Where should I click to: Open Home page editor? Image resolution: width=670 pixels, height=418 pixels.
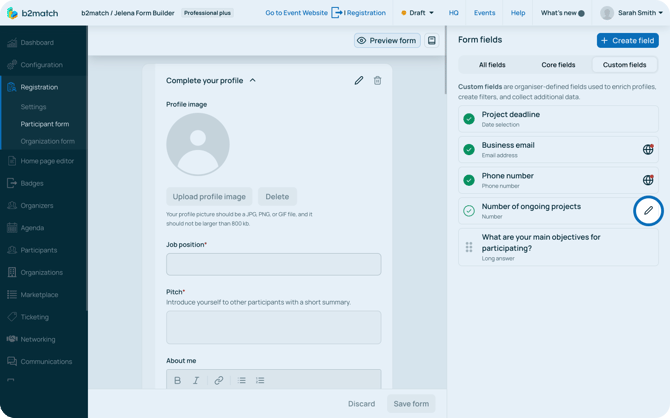[x=47, y=161]
